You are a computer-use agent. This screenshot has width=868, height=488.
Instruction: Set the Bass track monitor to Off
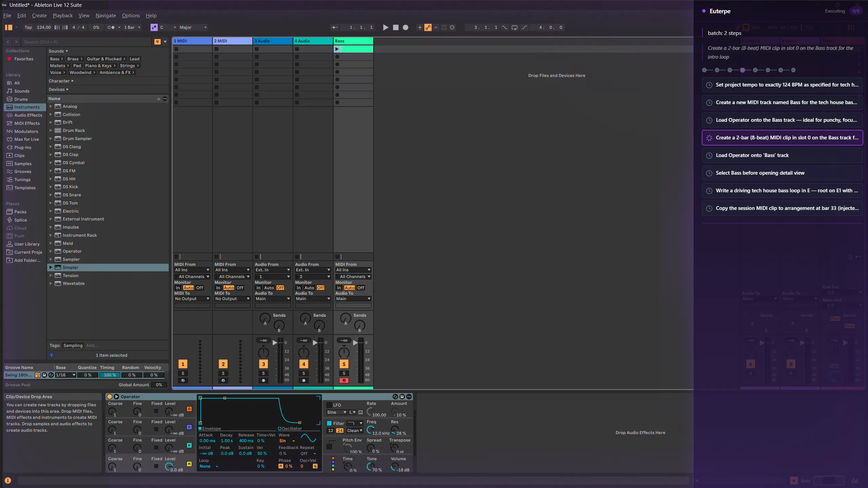pyautogui.click(x=361, y=288)
